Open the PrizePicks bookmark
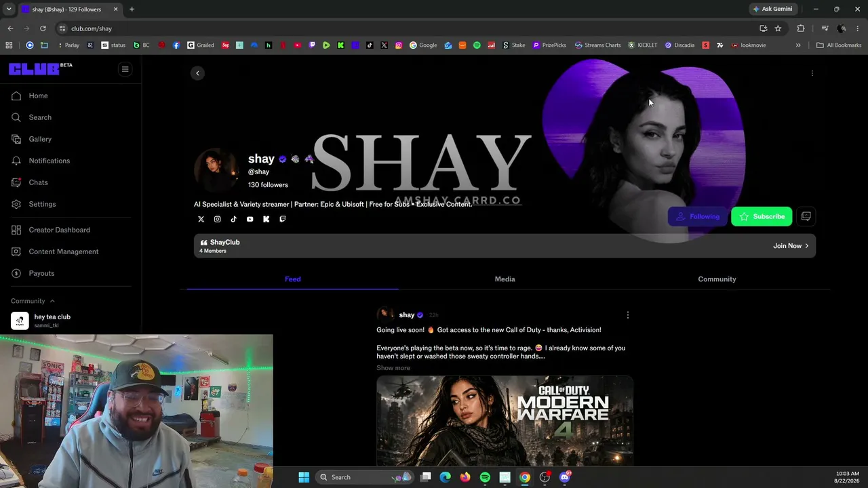The width and height of the screenshot is (868, 488). pos(549,45)
